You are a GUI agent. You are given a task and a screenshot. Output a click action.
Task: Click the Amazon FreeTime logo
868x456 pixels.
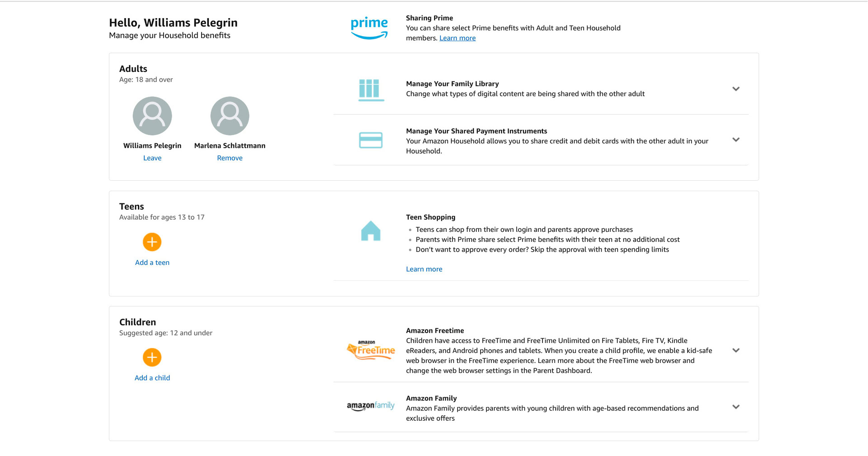pos(371,350)
